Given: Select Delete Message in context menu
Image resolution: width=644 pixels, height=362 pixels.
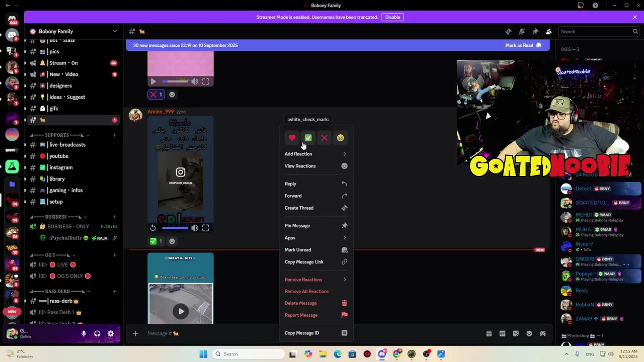Looking at the screenshot, I should (x=316, y=303).
